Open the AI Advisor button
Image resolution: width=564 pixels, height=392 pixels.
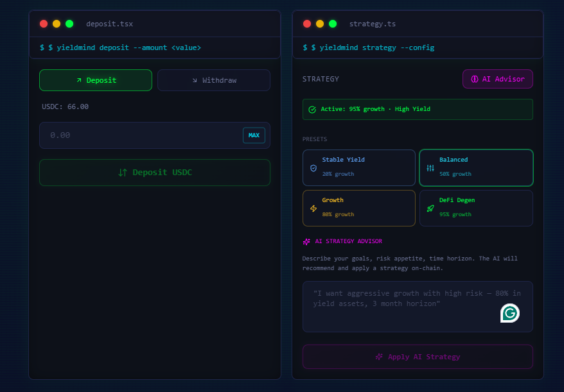[497, 79]
